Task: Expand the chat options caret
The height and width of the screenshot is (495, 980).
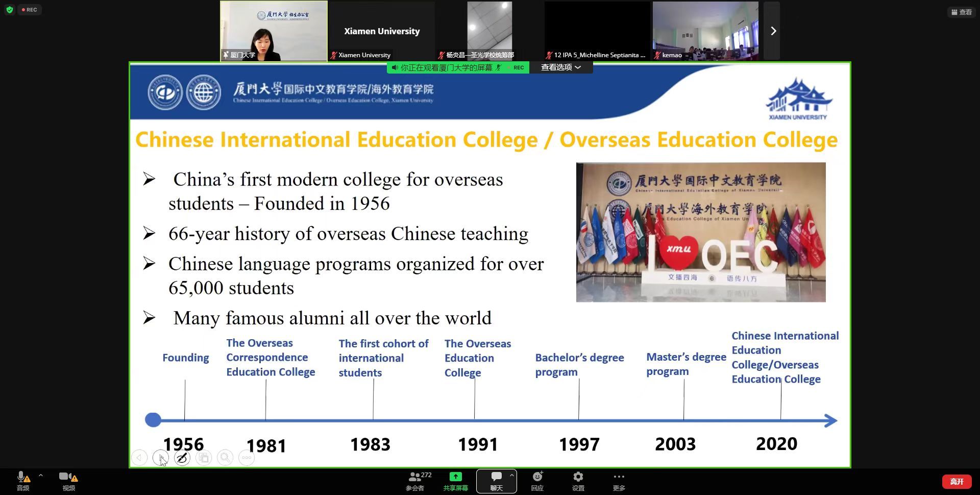Action: [x=511, y=476]
